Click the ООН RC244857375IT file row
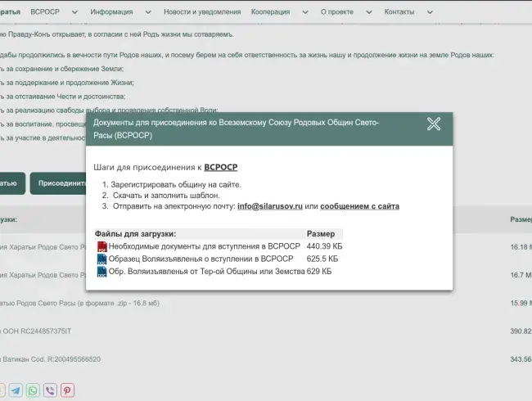Image resolution: width=532 pixels, height=401 pixels. tap(36, 331)
